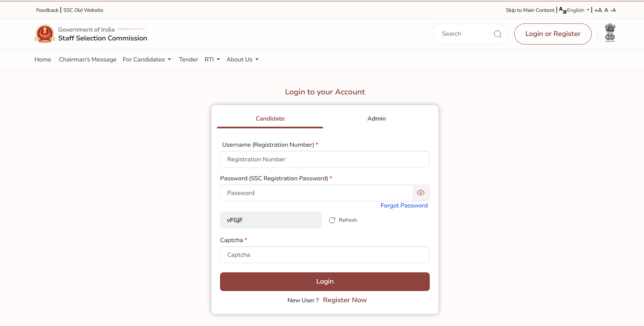Focus the Registration Number field

325,159
